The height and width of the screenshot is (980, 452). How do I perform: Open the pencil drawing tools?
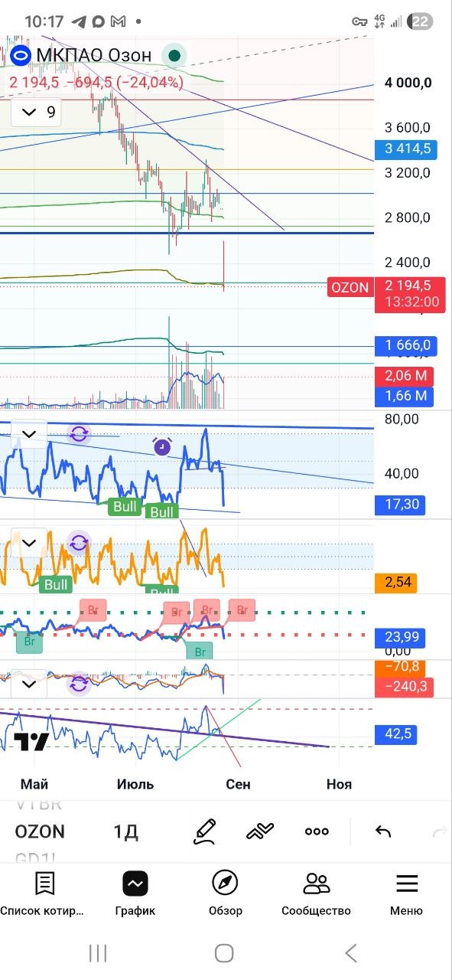(205, 831)
